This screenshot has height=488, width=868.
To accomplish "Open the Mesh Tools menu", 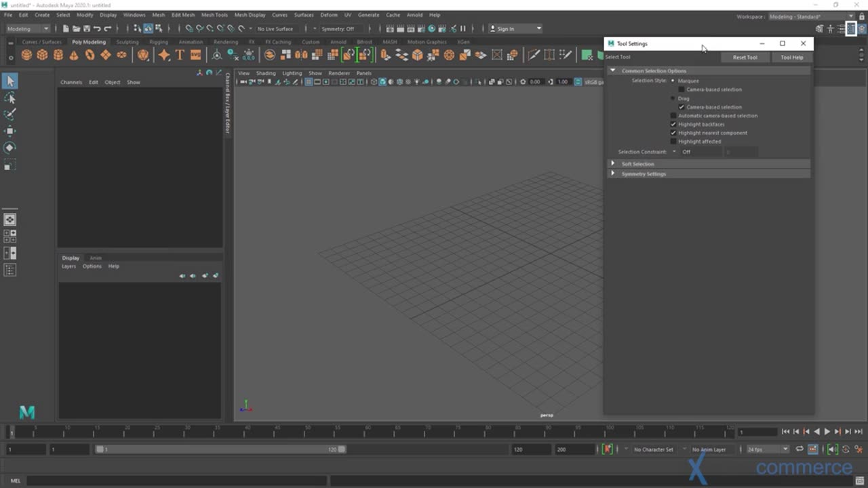I will [214, 15].
